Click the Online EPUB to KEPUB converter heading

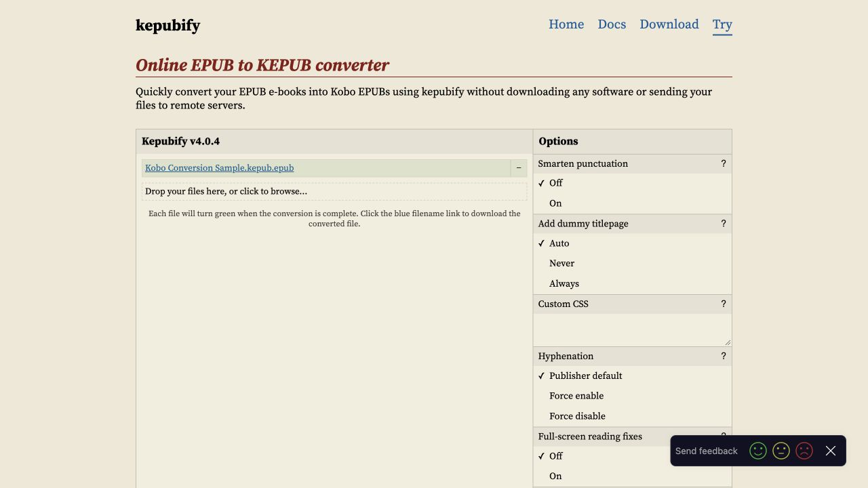pos(262,65)
